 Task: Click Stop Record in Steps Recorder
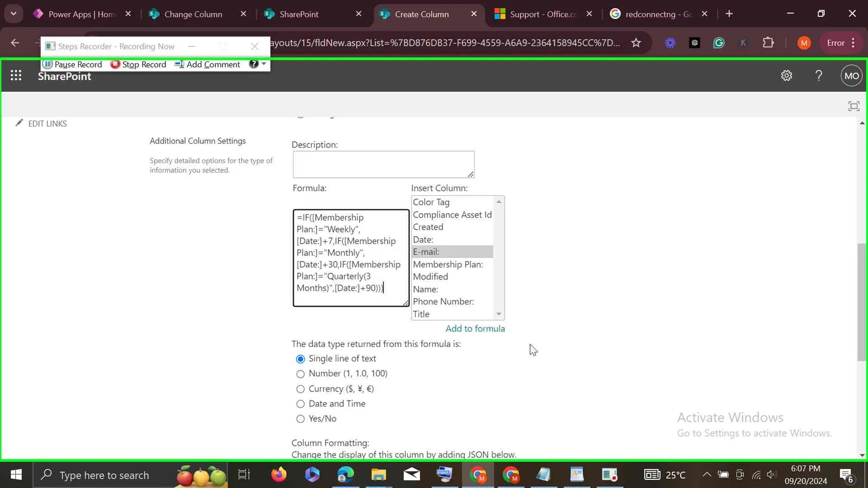[x=138, y=64]
